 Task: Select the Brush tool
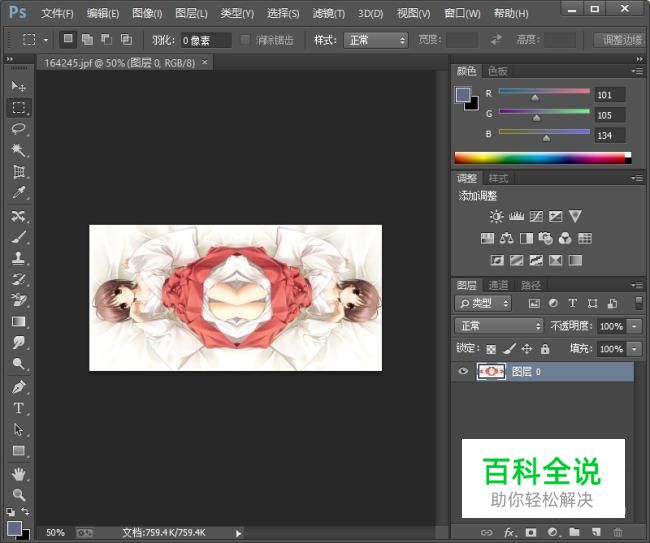point(18,237)
